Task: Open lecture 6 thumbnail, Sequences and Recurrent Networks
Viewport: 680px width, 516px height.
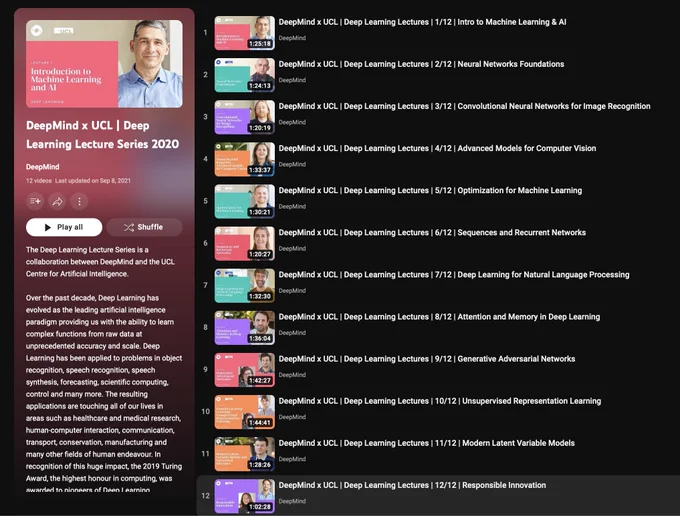Action: pos(245,243)
